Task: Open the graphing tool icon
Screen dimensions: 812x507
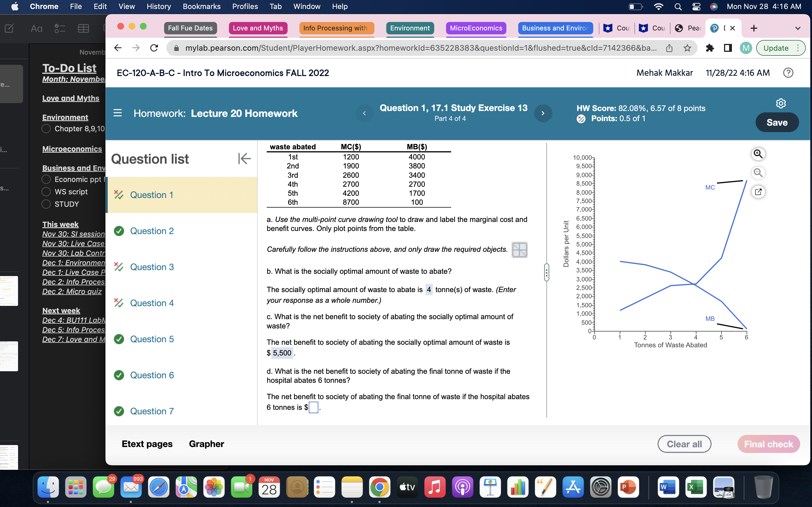Action: (x=519, y=250)
